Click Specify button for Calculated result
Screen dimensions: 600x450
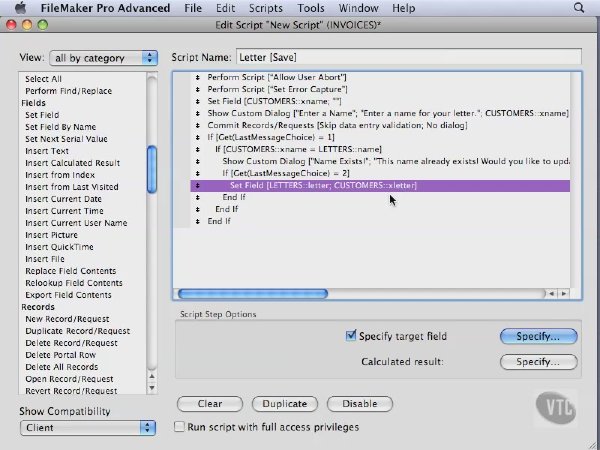click(538, 362)
